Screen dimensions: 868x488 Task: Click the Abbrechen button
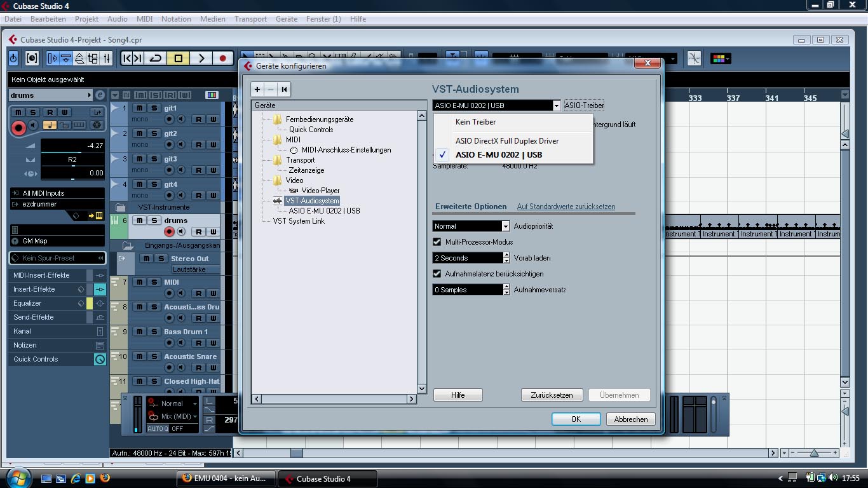tap(631, 419)
